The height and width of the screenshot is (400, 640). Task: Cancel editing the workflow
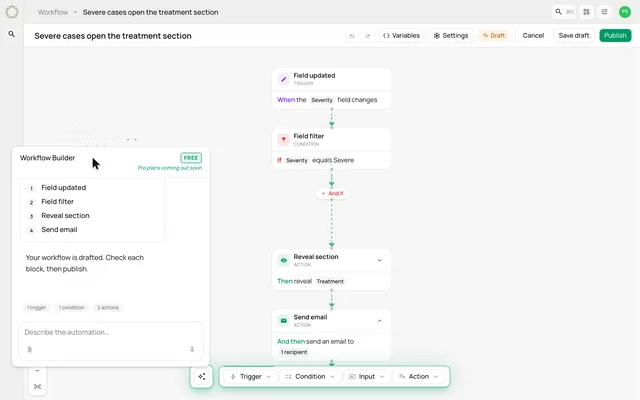pyautogui.click(x=533, y=36)
